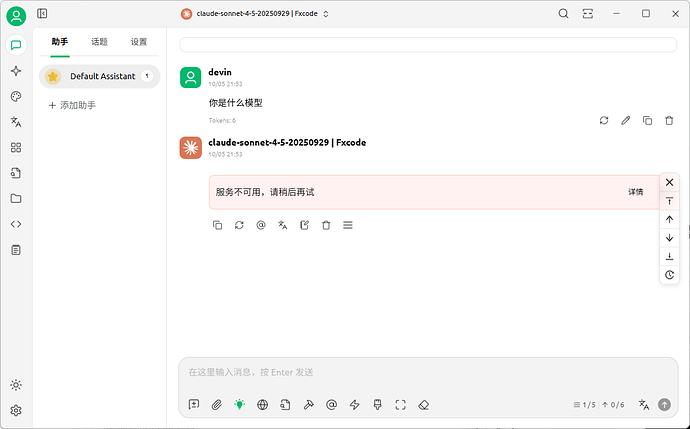This screenshot has width=690, height=429.
Task: Open the paintings palette sidebar icon
Action: [x=16, y=96]
